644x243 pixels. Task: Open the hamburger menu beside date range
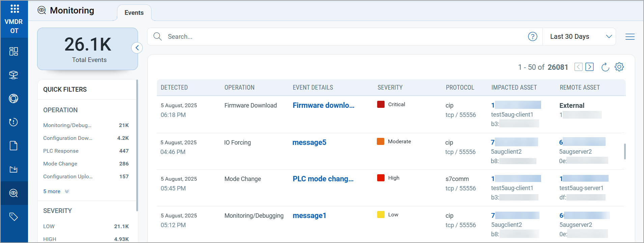[x=630, y=37]
